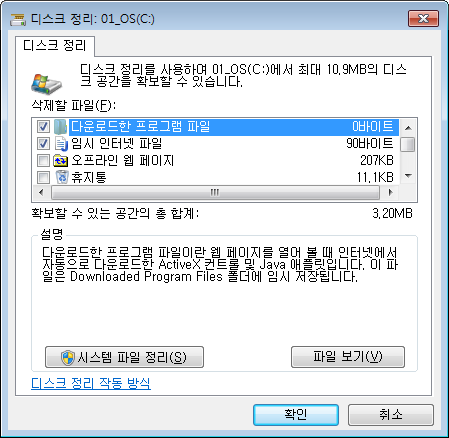Screen dimensions: 449x438
Task: Click the horizontal scroll right arrow
Action: point(391,192)
